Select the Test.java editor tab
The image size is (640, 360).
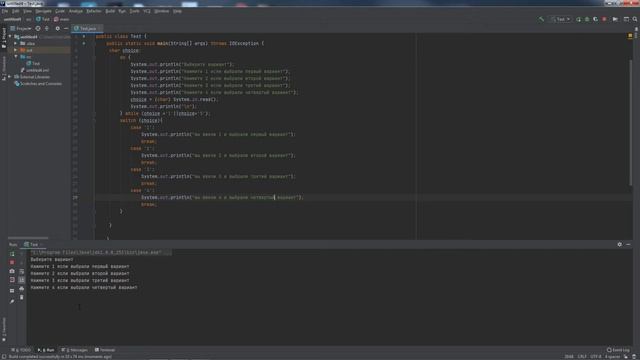point(87,29)
